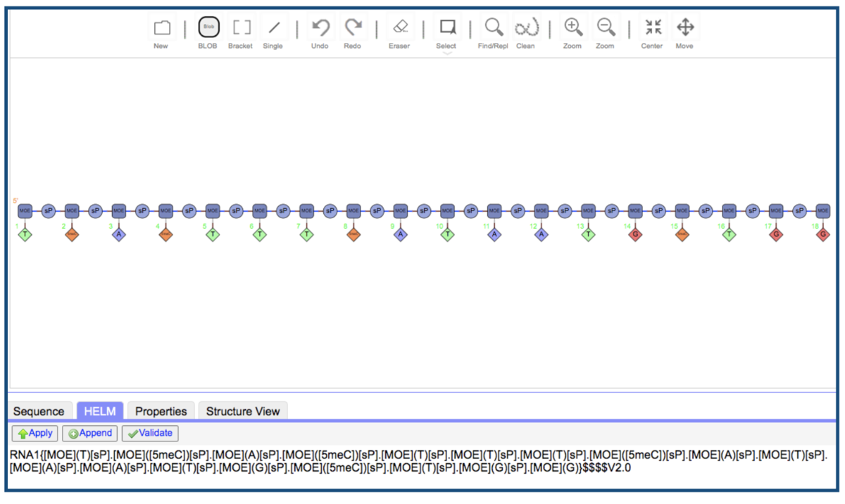Viewport: 845px width, 504px height.
Task: Select the T base at position 7
Action: 306,235
